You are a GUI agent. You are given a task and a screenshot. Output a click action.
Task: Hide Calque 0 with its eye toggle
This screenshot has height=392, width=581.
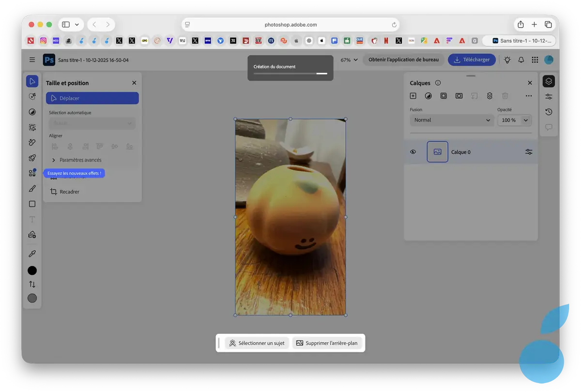413,151
